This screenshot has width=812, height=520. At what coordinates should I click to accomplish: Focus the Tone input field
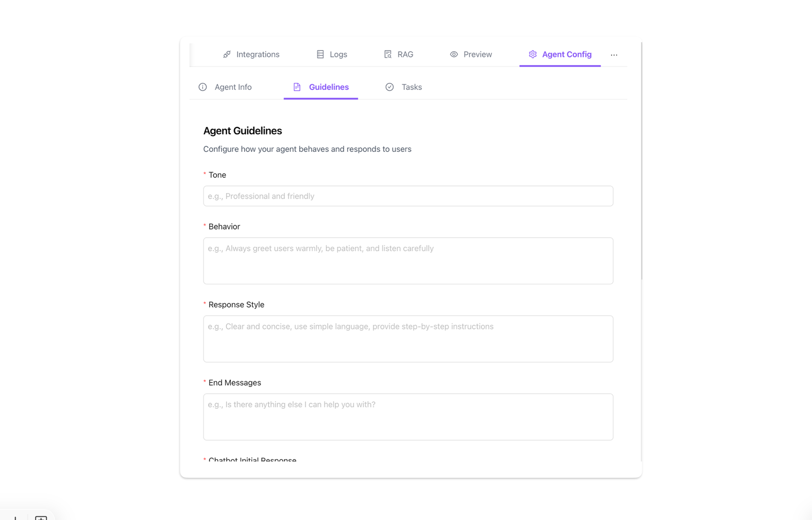[x=408, y=196]
